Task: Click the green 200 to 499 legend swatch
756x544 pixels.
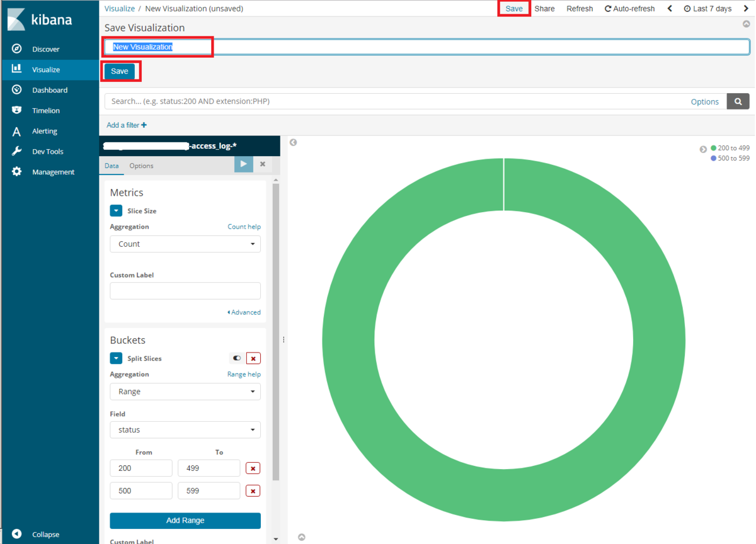Action: click(x=714, y=148)
